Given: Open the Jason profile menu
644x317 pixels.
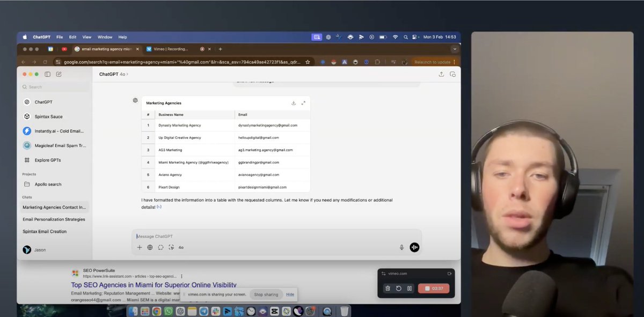Looking at the screenshot, I should [x=35, y=250].
